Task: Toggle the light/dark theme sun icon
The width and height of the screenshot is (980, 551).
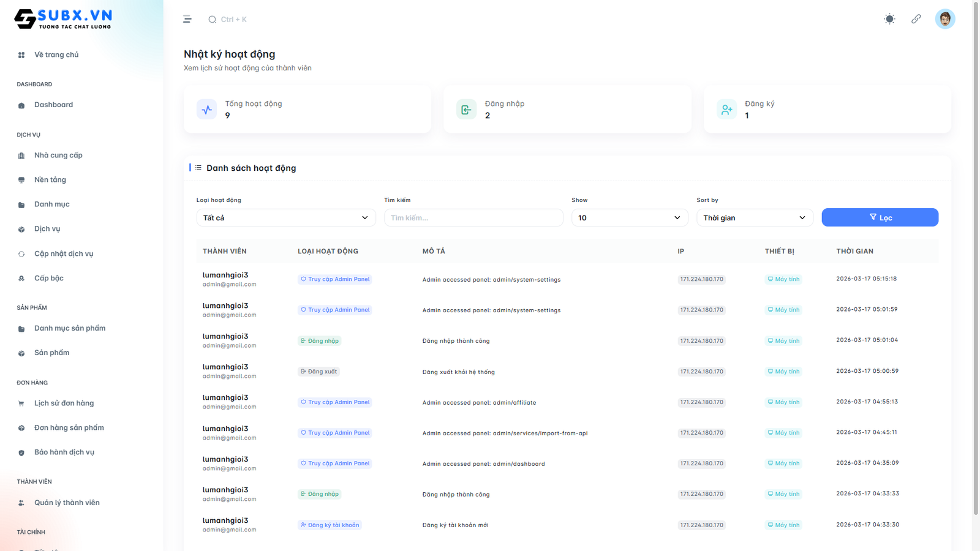Action: pos(889,19)
